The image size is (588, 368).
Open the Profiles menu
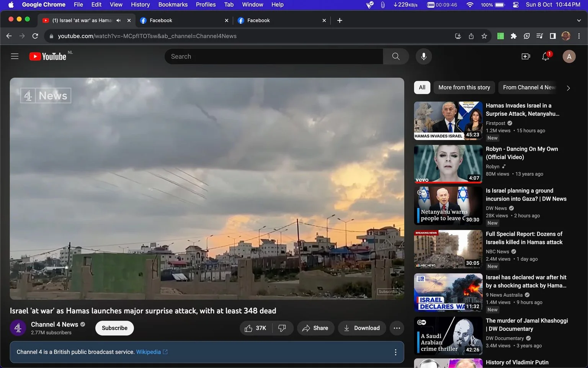coord(206,5)
